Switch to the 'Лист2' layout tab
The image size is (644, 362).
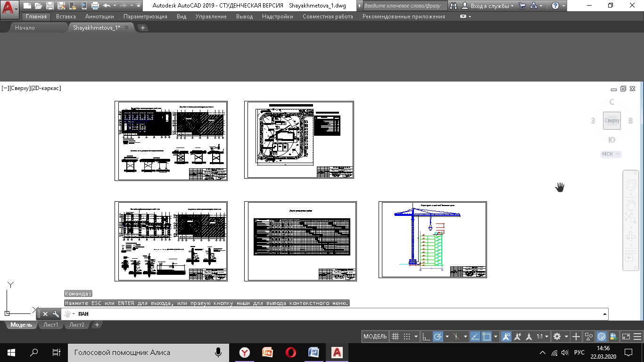(x=77, y=325)
